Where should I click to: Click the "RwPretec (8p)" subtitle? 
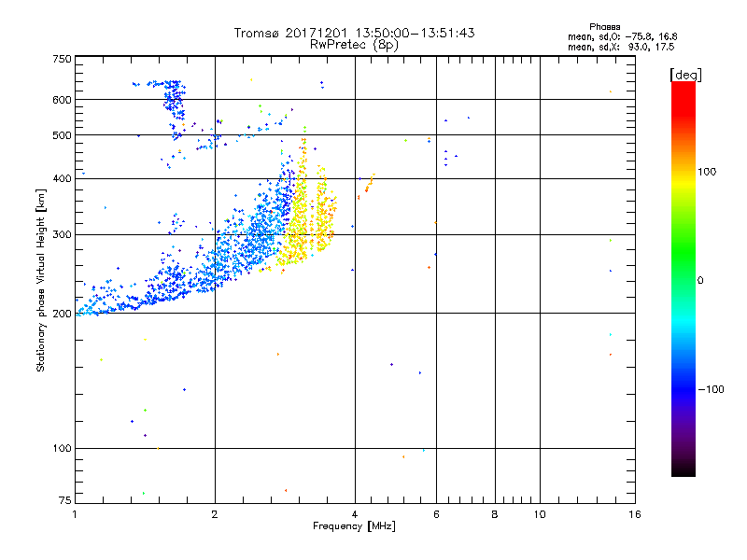pos(354,45)
